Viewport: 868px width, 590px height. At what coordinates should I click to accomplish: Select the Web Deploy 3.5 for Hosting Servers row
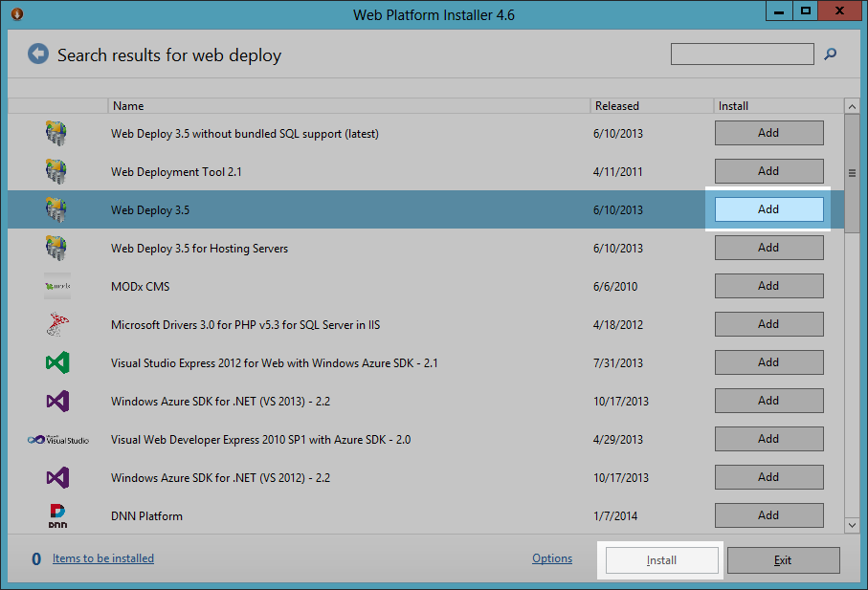[426, 248]
